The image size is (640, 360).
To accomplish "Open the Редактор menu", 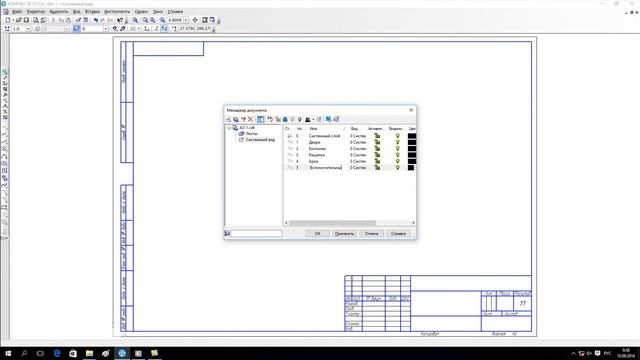I will coord(36,12).
